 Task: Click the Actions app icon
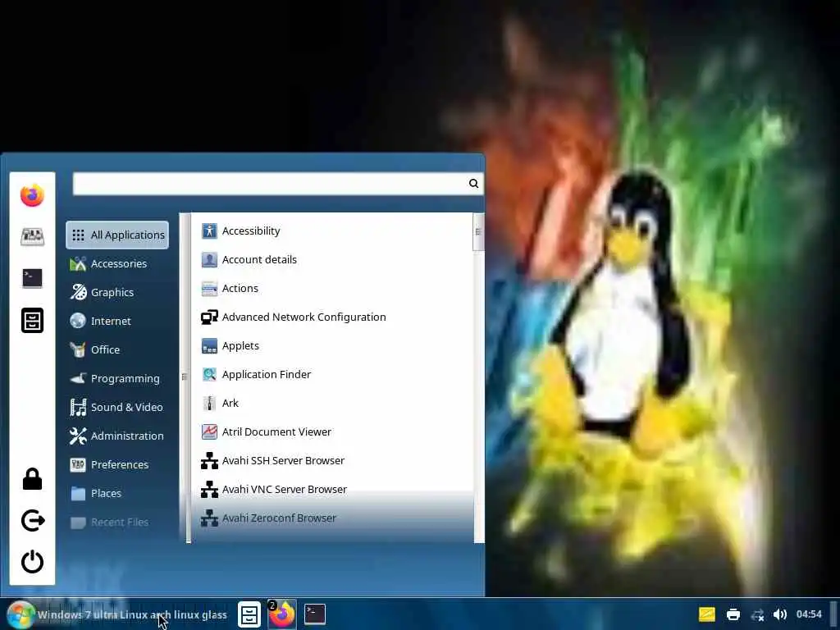pos(209,288)
